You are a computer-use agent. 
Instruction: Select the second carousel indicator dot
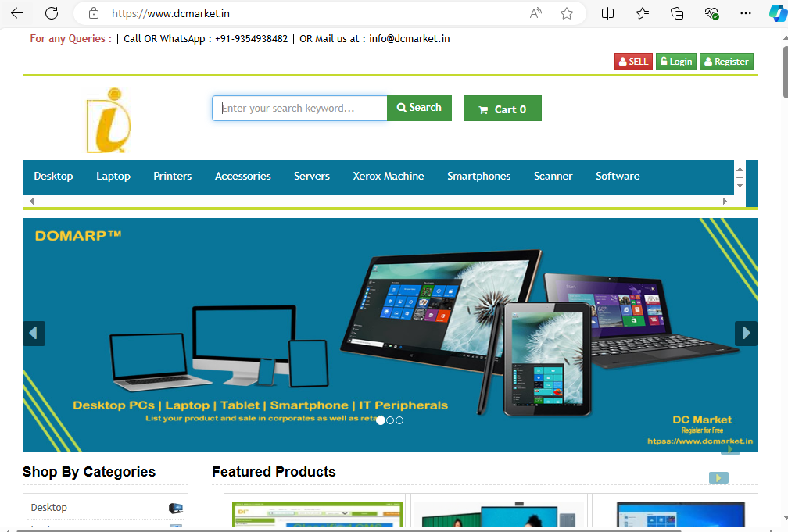[390, 420]
